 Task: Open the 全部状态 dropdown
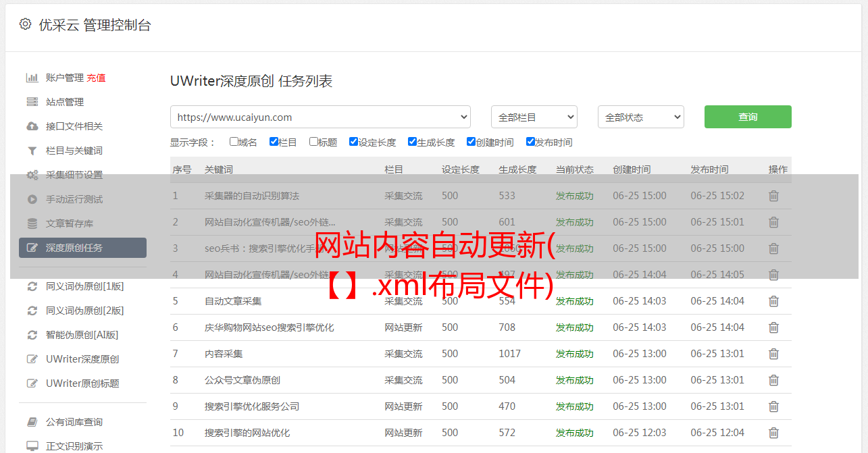click(x=641, y=117)
